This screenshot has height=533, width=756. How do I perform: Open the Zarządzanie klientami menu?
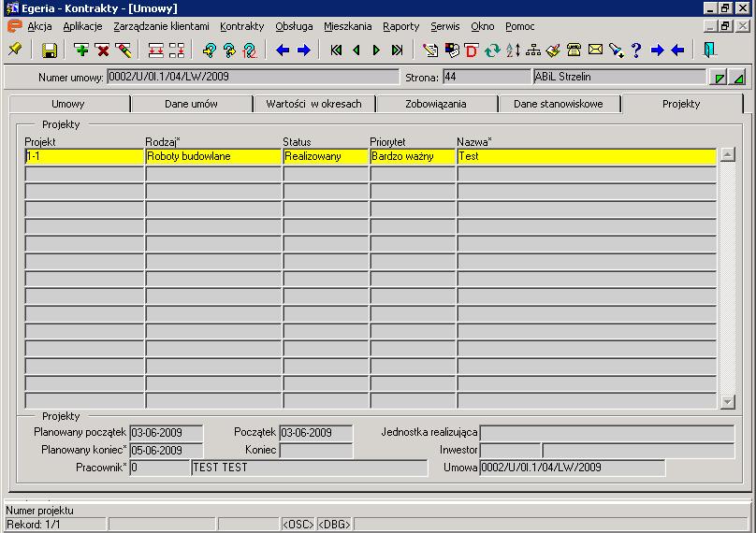162,26
